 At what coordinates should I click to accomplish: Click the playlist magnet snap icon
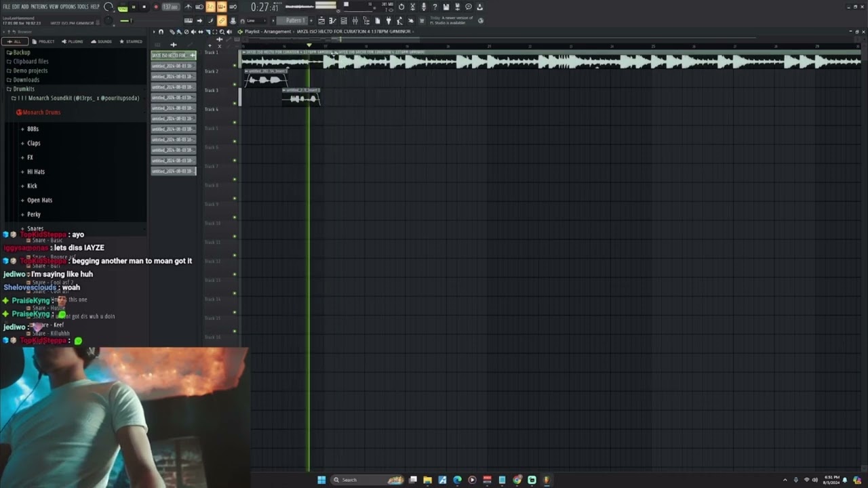click(x=161, y=32)
